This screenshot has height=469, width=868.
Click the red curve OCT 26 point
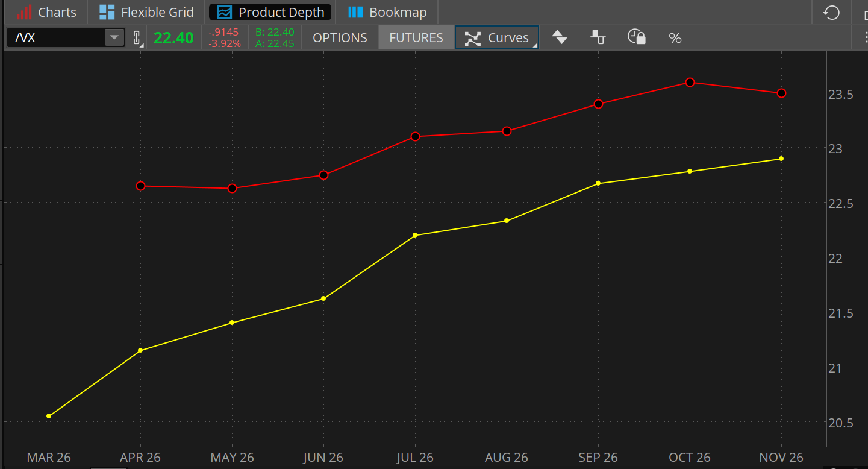point(690,83)
